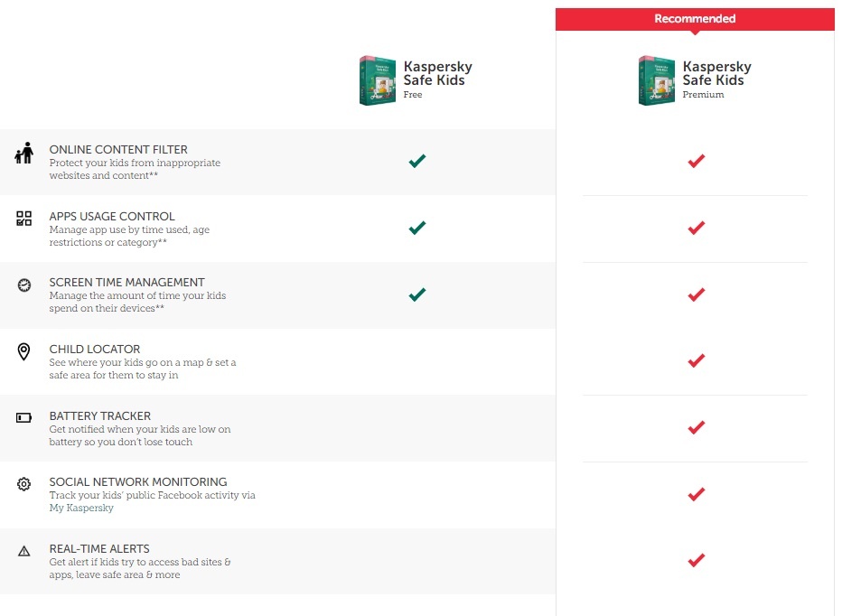Click red Premium checkmark for Battery Tracker
The image size is (842, 616).
coord(696,427)
